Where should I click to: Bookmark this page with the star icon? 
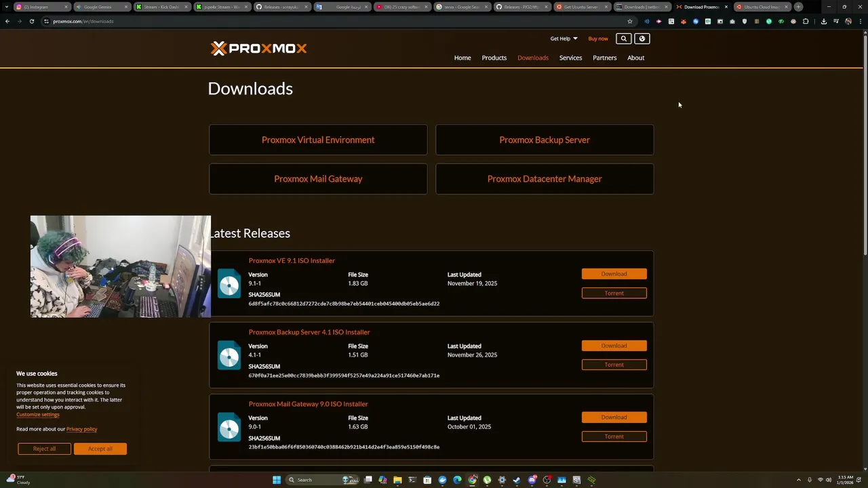coord(630,21)
